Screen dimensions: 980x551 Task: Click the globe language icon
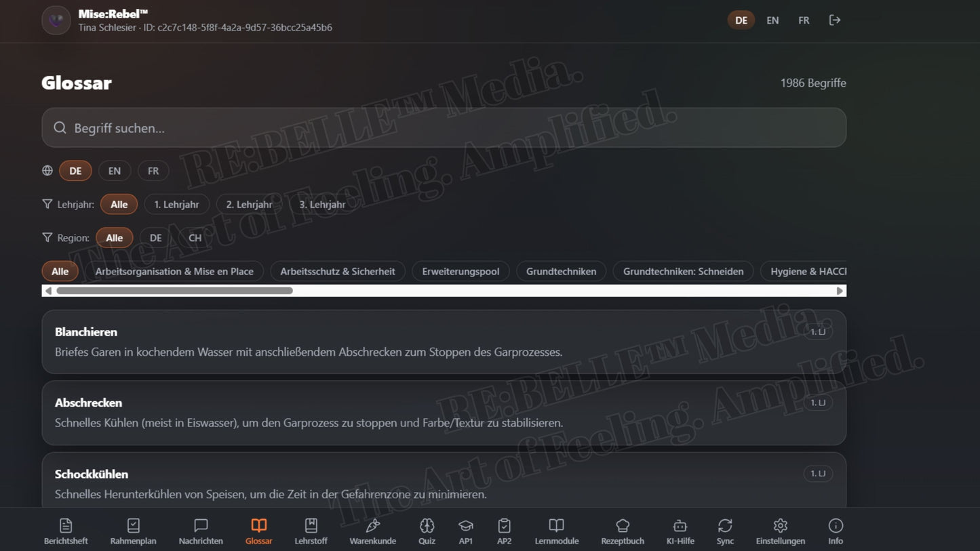coord(47,171)
